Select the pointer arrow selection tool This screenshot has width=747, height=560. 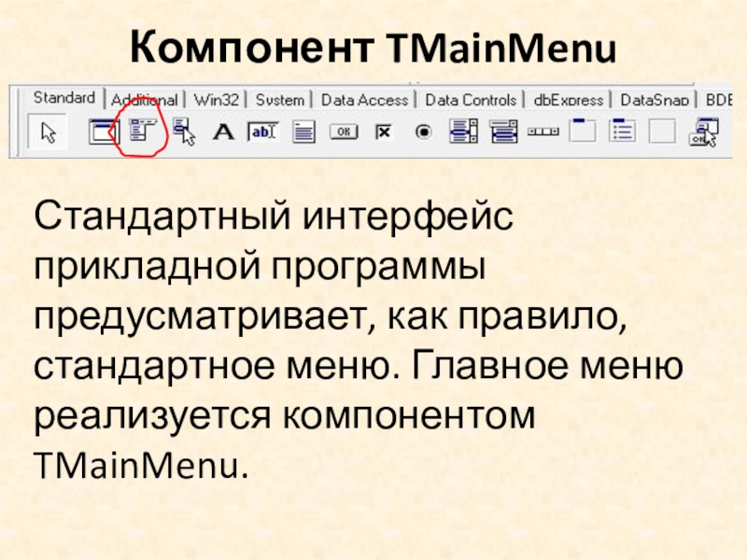(x=49, y=133)
